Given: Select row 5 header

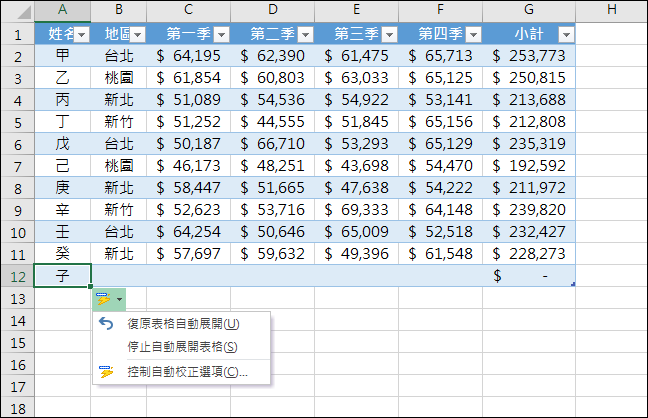Looking at the screenshot, I should [x=18, y=122].
